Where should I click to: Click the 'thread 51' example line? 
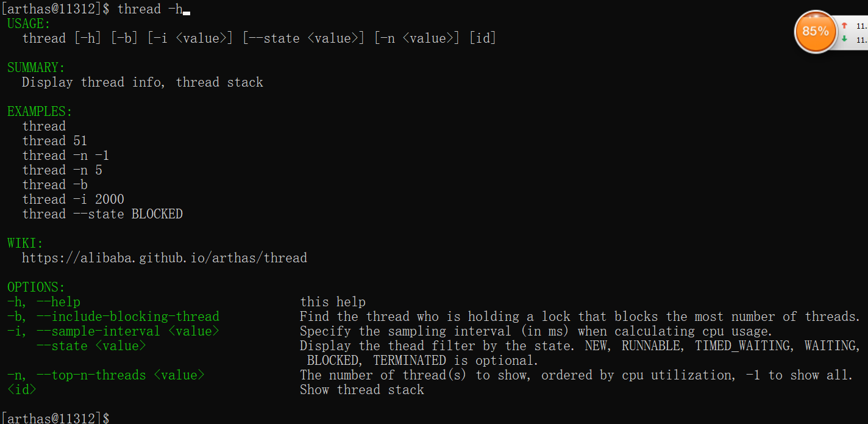pos(55,141)
